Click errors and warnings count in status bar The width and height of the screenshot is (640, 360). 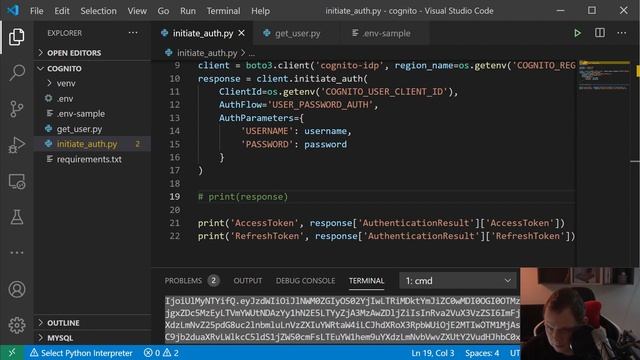coord(161,353)
